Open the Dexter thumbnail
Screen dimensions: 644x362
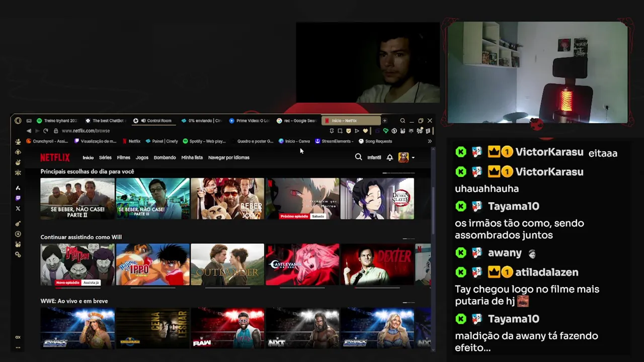click(377, 264)
